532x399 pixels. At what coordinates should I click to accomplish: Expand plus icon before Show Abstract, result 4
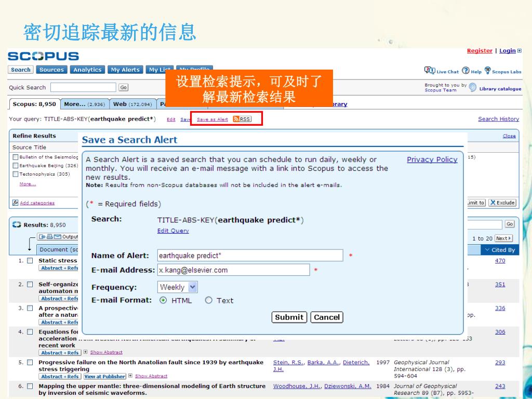point(86,352)
